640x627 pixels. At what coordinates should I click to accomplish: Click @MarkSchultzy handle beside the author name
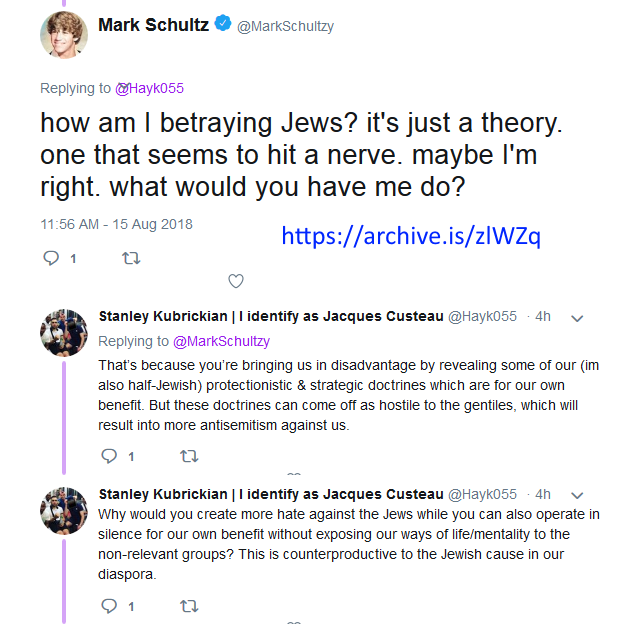click(x=287, y=26)
